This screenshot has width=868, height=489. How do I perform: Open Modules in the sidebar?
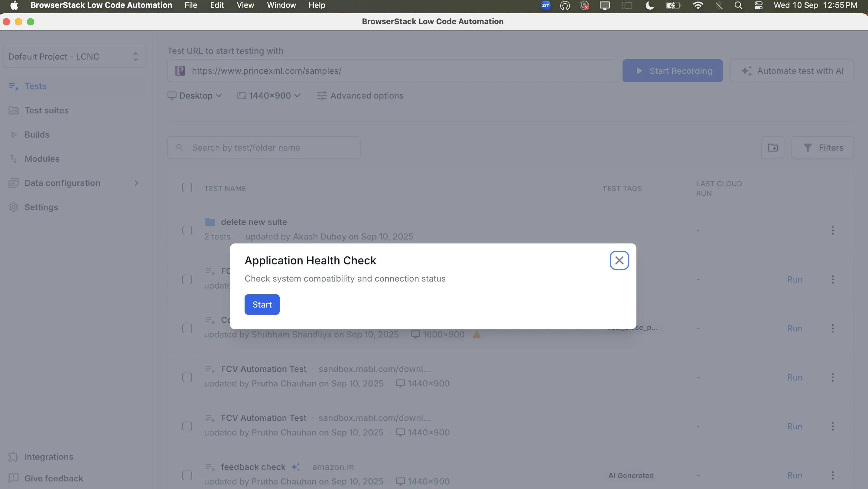pos(42,159)
